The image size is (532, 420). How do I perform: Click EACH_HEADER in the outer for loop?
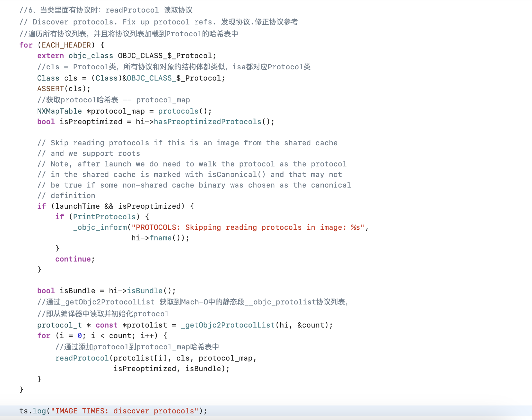(x=66, y=45)
